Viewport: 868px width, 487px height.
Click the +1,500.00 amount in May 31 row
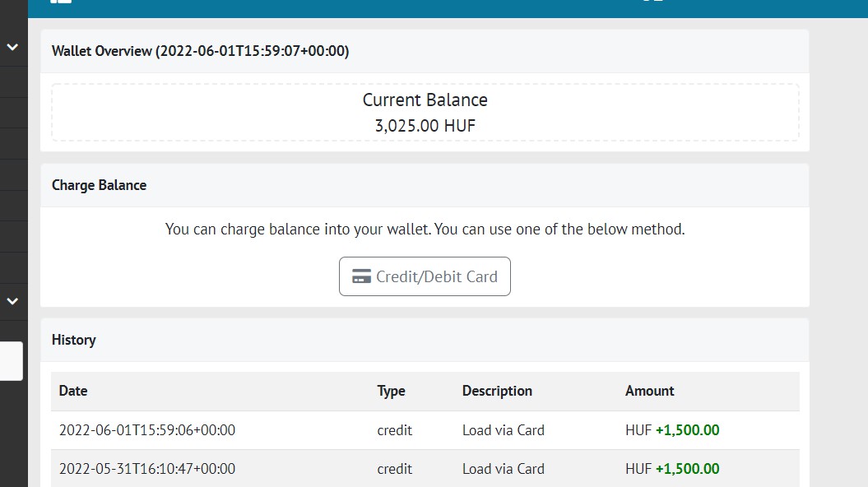(687, 469)
